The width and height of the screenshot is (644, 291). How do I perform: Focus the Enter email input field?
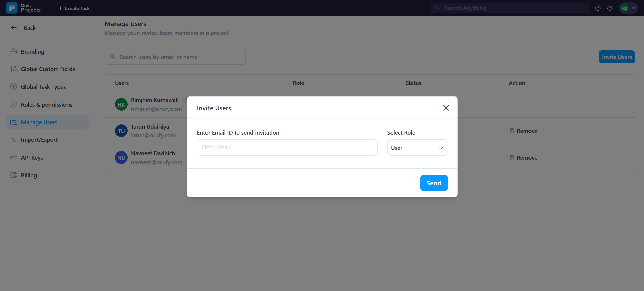(287, 148)
